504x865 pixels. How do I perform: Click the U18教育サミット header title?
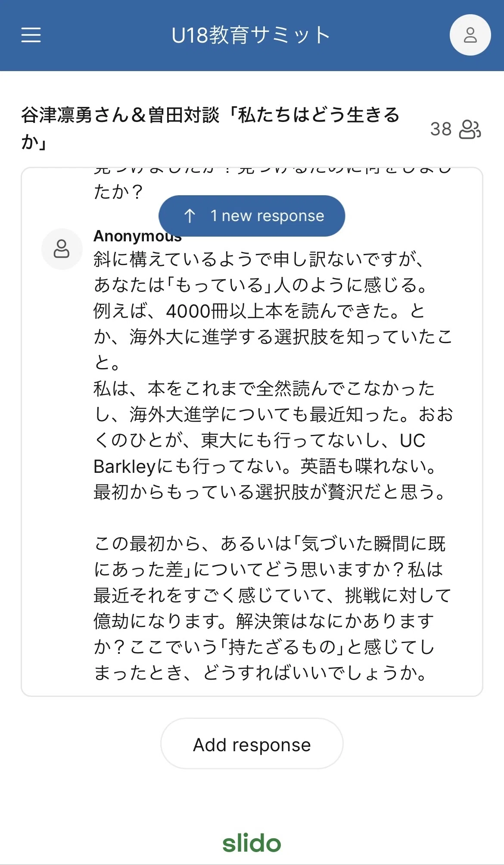tap(251, 35)
